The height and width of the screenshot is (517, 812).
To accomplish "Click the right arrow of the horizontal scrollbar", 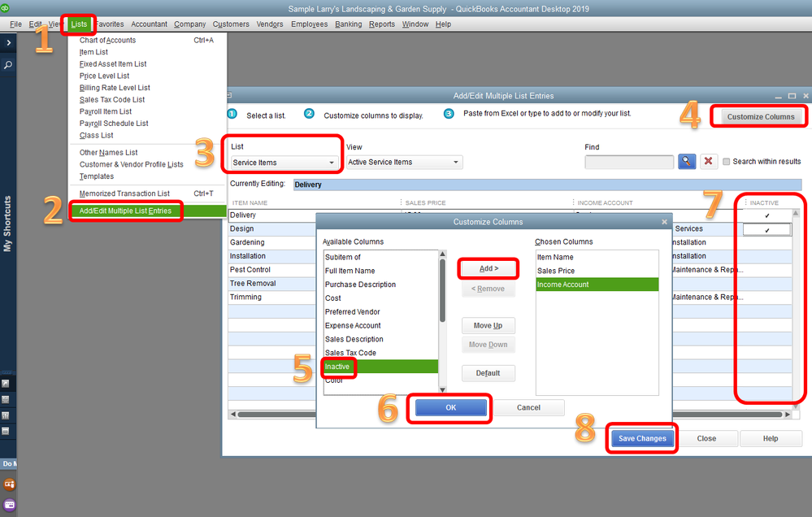I will 788,415.
